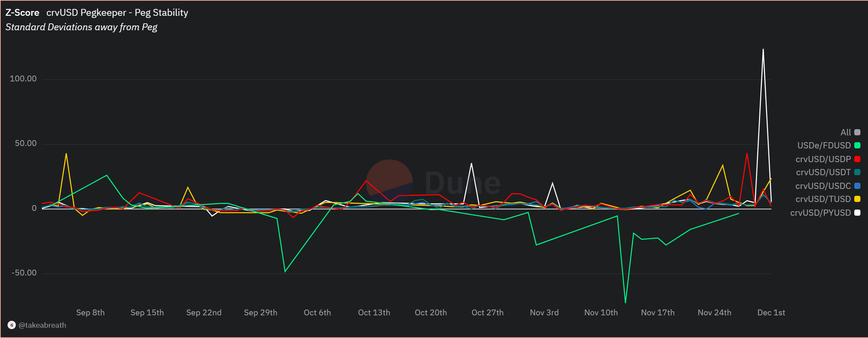
Task: Click the green USDe/FDUSD legend swatch
Action: point(857,145)
